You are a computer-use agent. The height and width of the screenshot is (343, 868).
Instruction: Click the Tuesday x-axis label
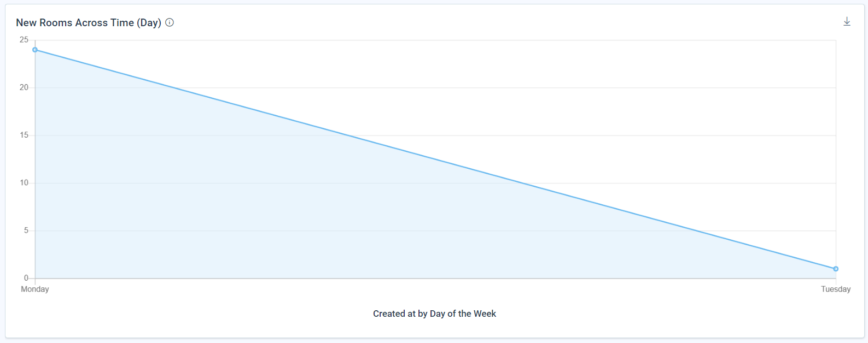point(836,289)
